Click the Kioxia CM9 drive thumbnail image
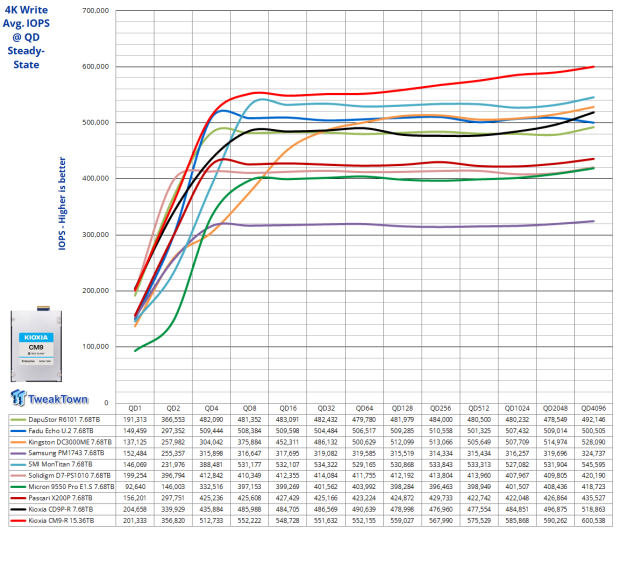The image size is (620, 568). pos(36,344)
